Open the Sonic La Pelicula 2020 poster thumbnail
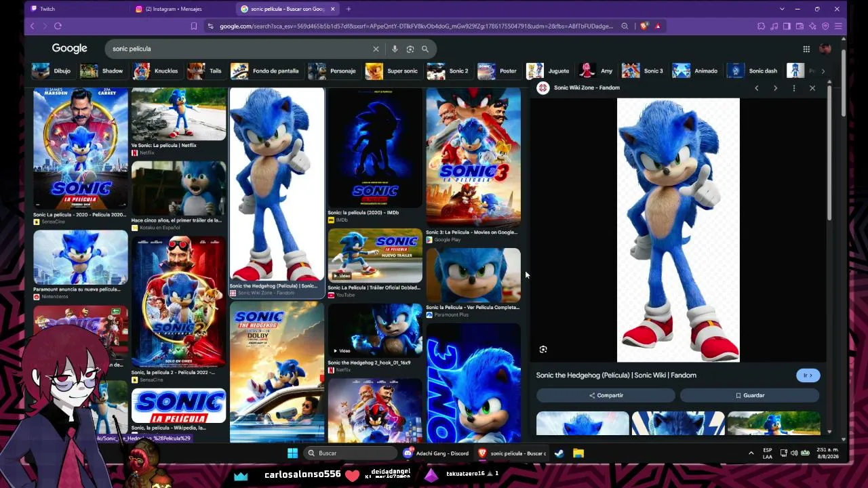Viewport: 868px width, 488px height. coord(81,149)
